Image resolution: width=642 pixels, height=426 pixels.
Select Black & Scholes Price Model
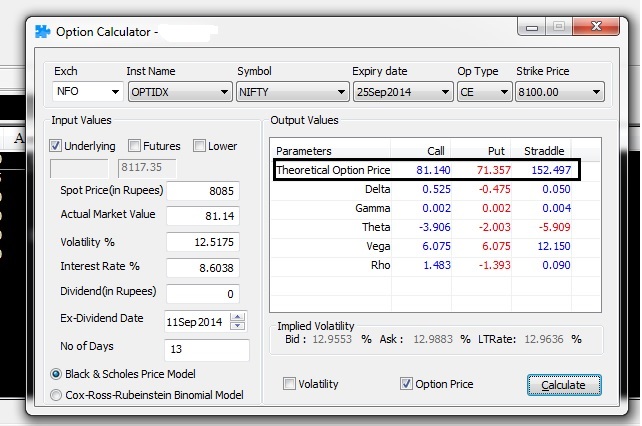click(56, 374)
